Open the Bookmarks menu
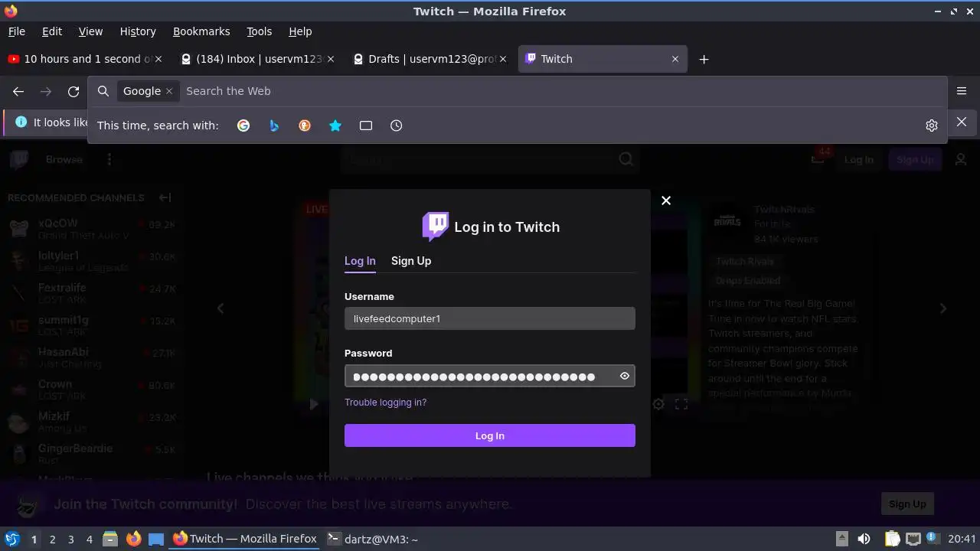This screenshot has height=551, width=980. point(201,31)
